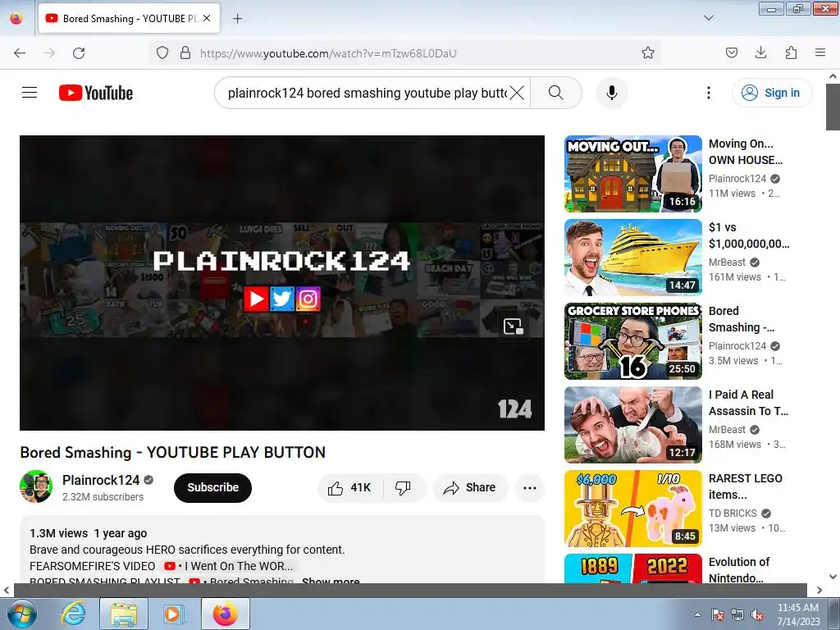
Task: Click the Share button
Action: click(x=470, y=487)
